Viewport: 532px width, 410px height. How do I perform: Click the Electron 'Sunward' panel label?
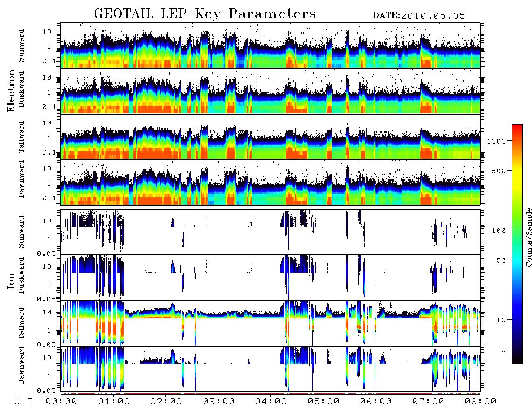tap(21, 46)
